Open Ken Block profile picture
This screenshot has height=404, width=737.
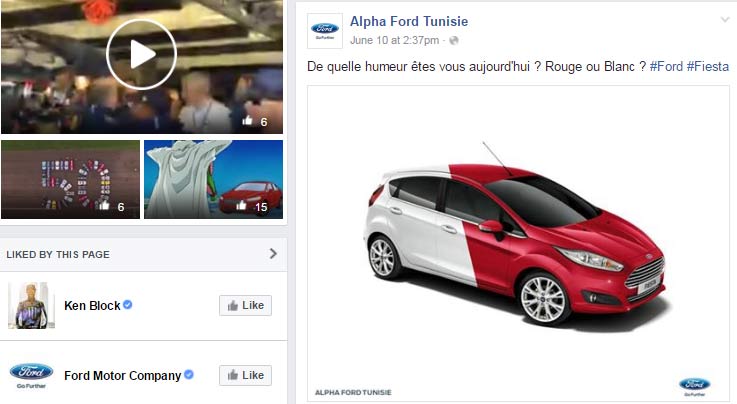pos(31,305)
